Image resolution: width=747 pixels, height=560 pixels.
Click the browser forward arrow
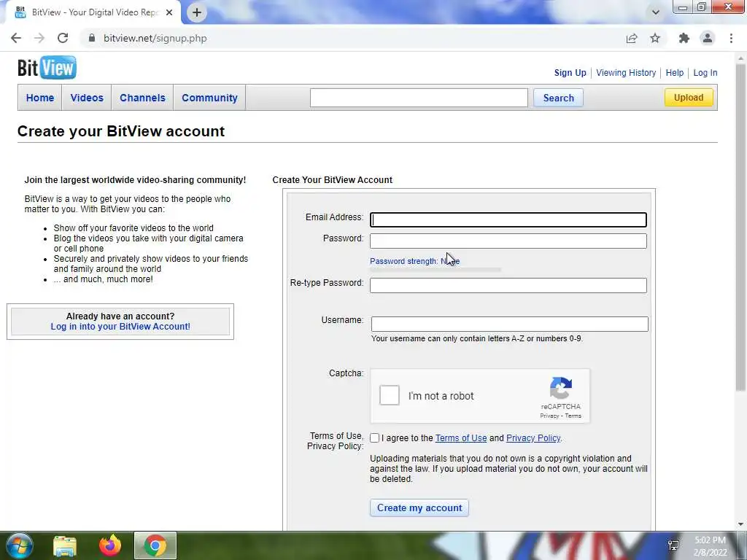pos(39,38)
